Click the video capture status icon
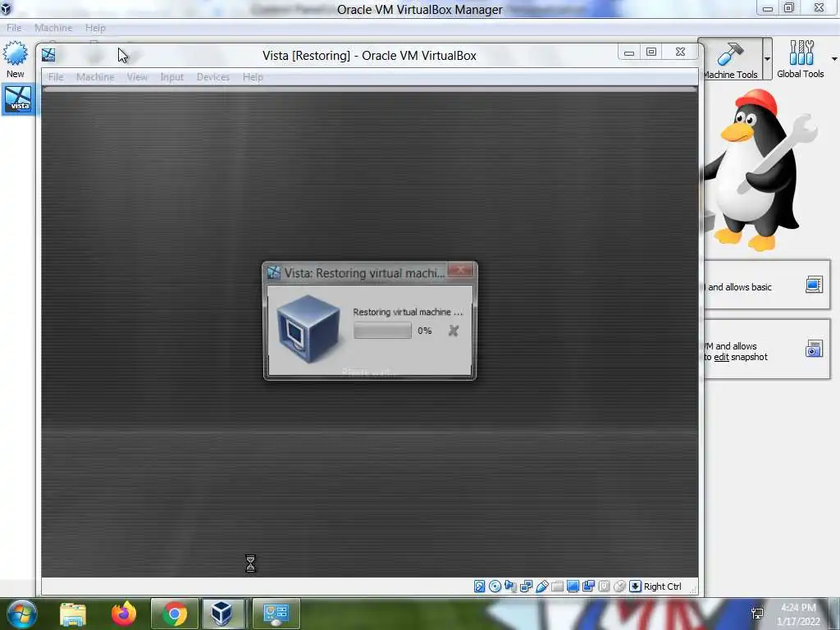The width and height of the screenshot is (840, 630). (588, 587)
